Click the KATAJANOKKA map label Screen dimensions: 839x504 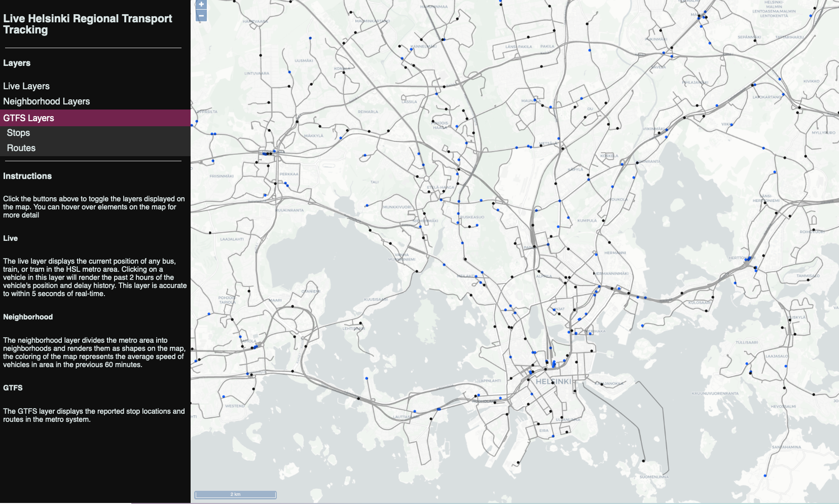tap(609, 384)
